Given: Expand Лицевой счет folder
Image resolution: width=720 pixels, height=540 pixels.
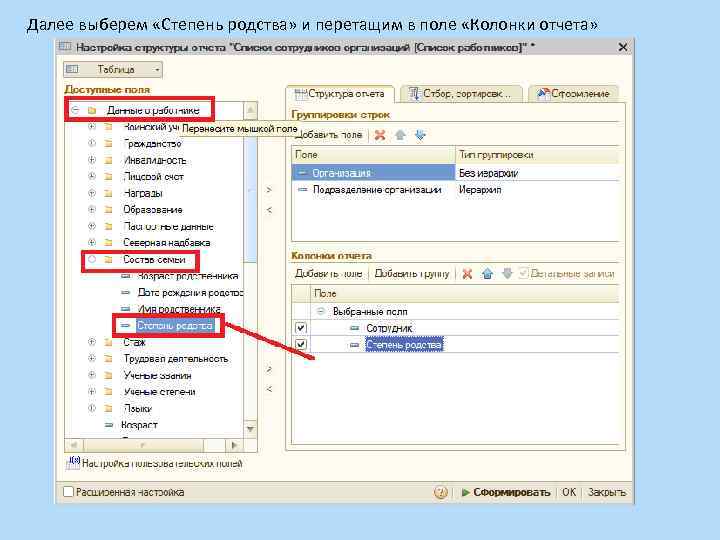Looking at the screenshot, I should tap(92, 176).
